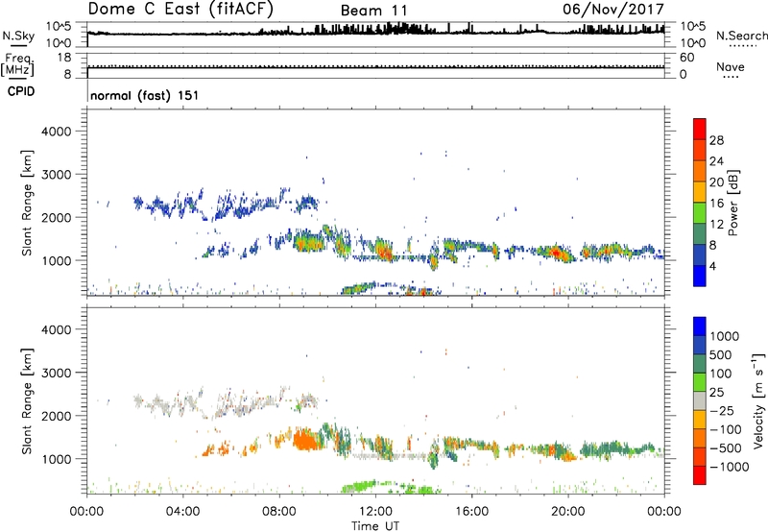Screen dimensions: 768x532
Task: Click the 'Slant Range [km]' label of the power panel
Action: coord(27,203)
